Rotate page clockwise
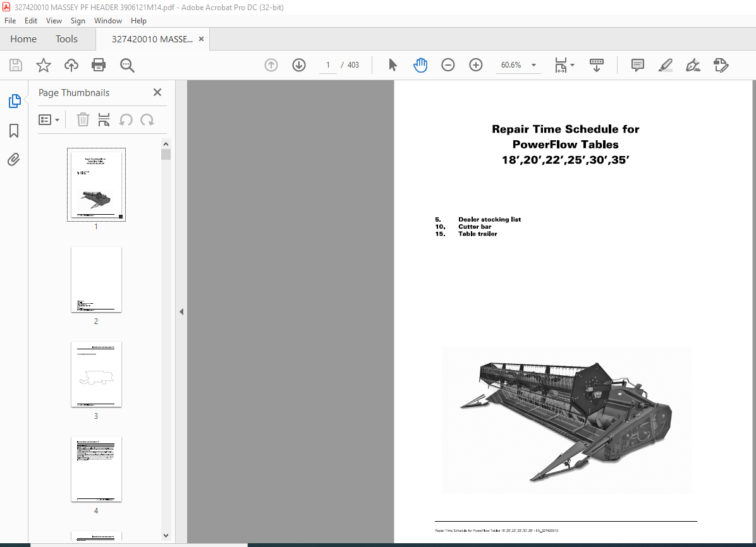 pos(147,119)
